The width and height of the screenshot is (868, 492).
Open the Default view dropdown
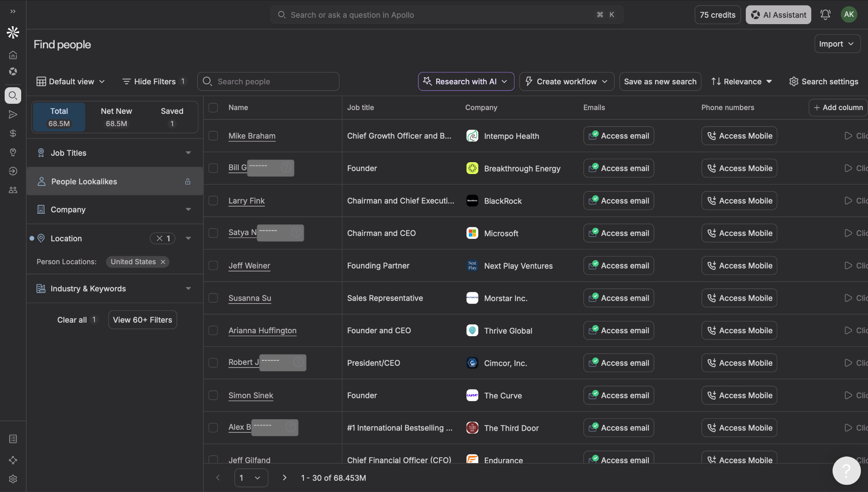pyautogui.click(x=70, y=81)
